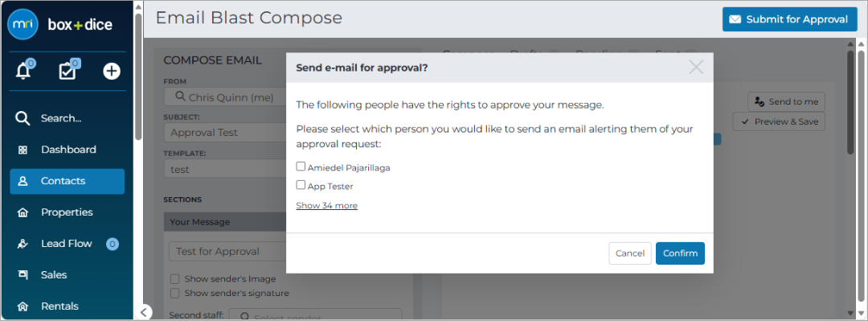
Task: Expand the Show 34 more list
Action: [326, 206]
